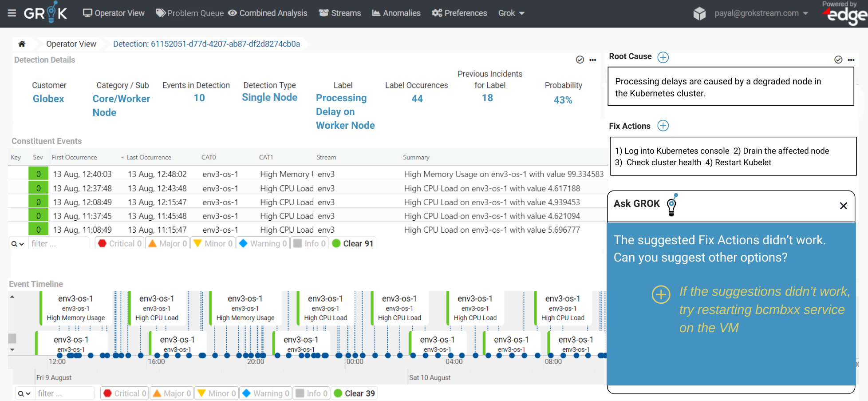Screen dimensions: 868x401
Task: Toggle Critical filter in Constituent Events
Action: [120, 243]
